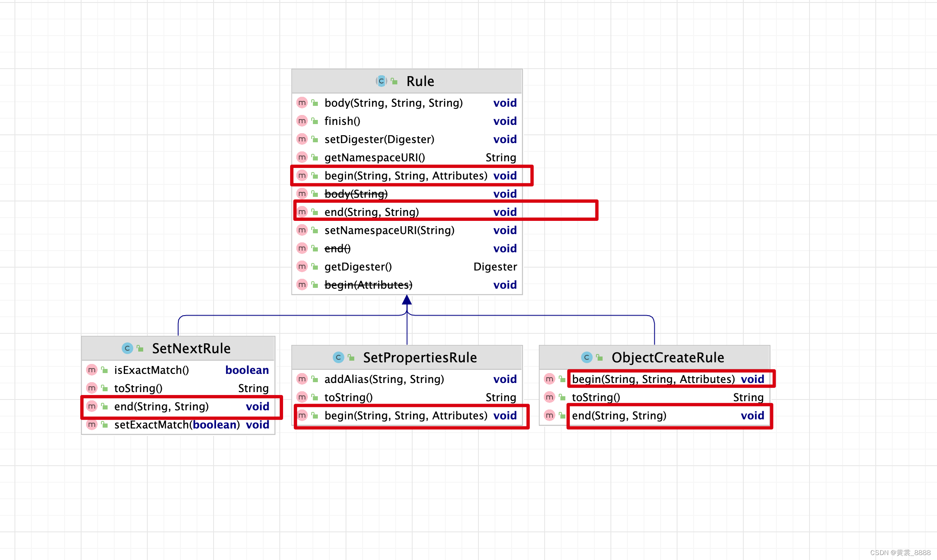Click the method icon next to setDigester(Digester)
The image size is (937, 560).
click(x=302, y=139)
